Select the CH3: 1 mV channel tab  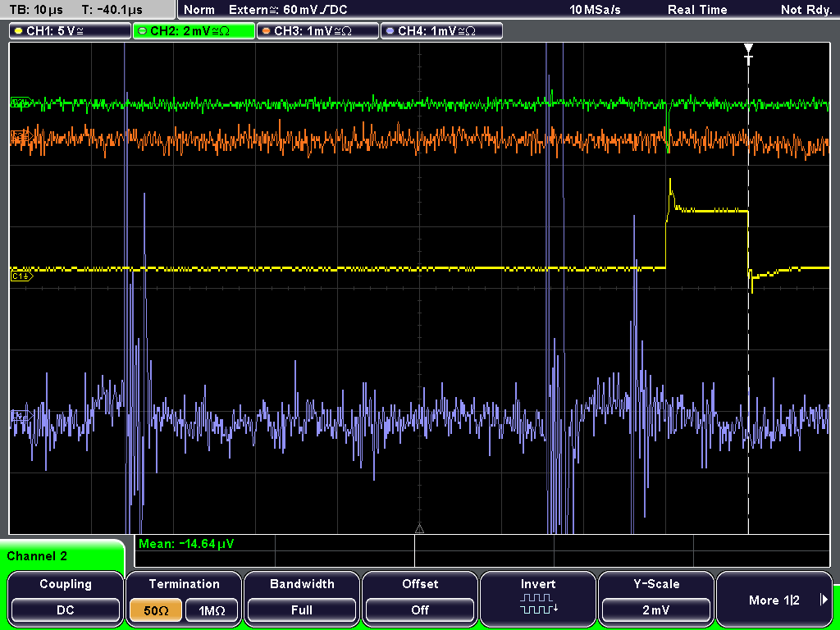click(x=317, y=31)
